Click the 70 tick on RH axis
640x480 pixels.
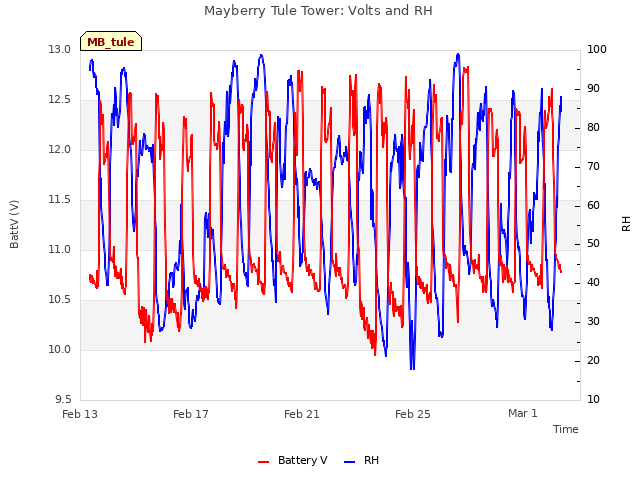click(593, 167)
